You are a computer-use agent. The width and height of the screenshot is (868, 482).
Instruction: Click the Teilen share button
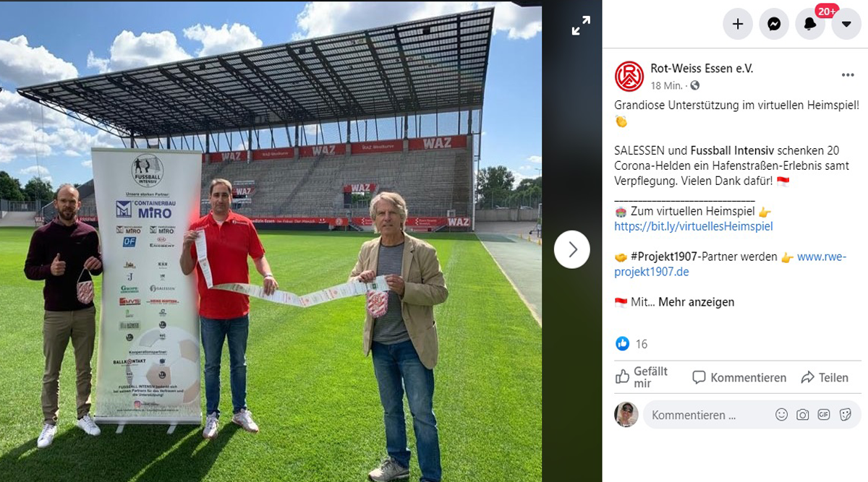pyautogui.click(x=825, y=377)
